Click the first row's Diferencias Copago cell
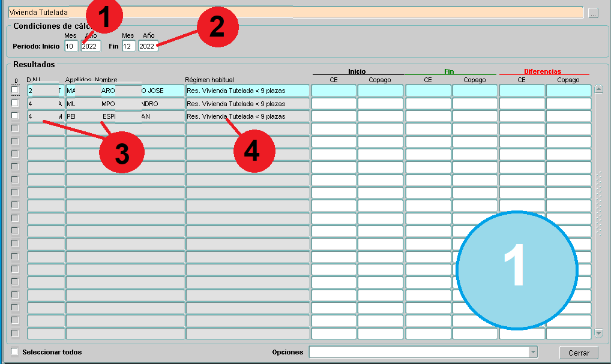611x364 pixels. 568,91
